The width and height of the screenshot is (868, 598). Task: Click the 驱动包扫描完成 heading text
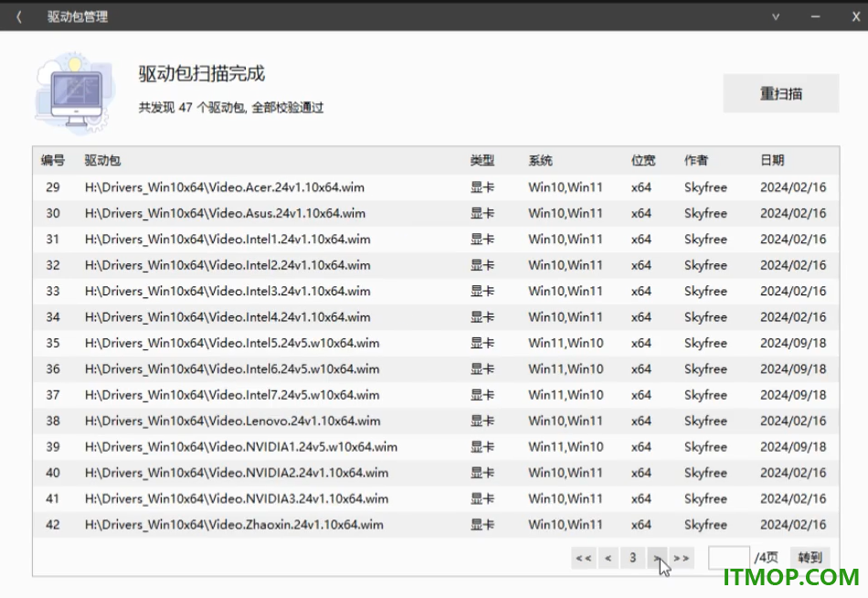202,74
